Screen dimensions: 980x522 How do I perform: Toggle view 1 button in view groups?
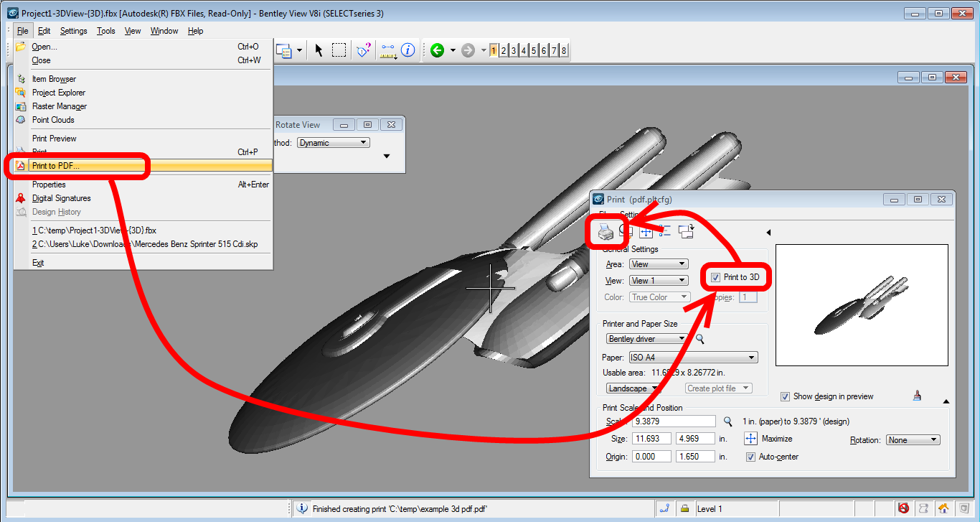pyautogui.click(x=494, y=50)
